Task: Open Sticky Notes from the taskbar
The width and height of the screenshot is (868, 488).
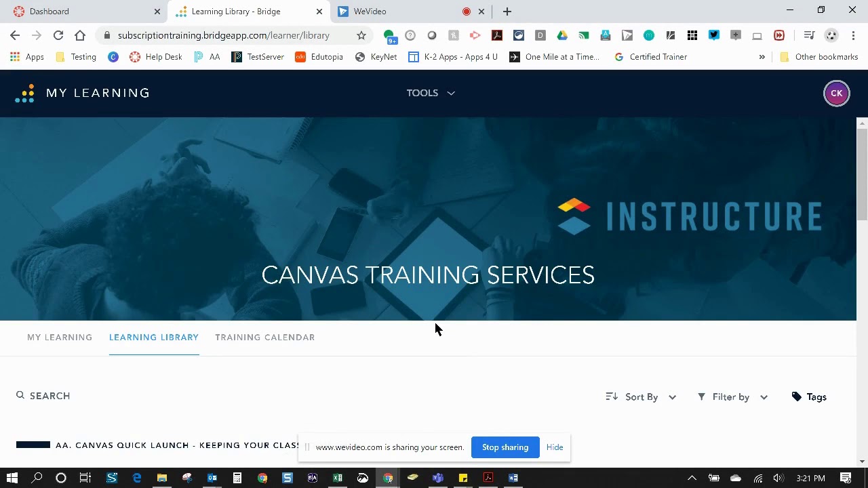Action: 463,478
